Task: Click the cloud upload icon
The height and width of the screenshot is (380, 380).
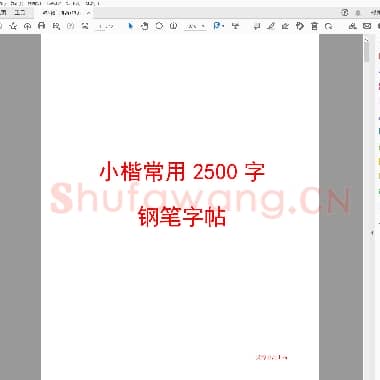Action: coord(27,26)
